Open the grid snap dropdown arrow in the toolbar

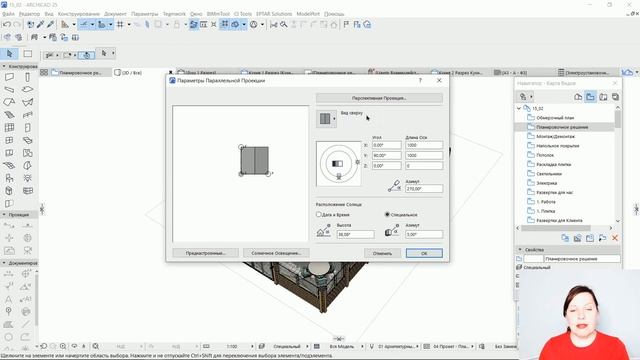pyautogui.click(x=129, y=24)
